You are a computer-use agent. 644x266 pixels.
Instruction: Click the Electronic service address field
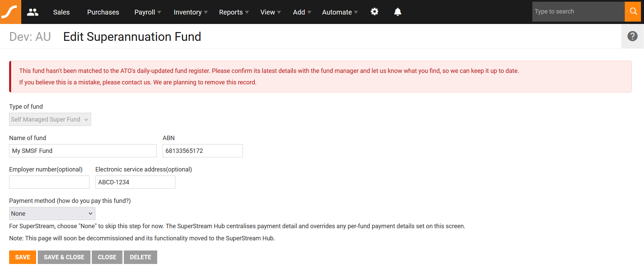pyautogui.click(x=135, y=182)
